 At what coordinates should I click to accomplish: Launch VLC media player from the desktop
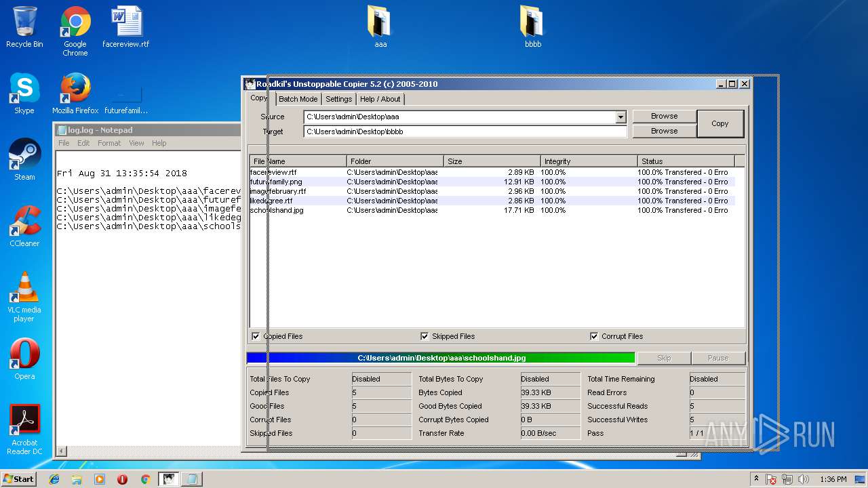pyautogui.click(x=24, y=297)
